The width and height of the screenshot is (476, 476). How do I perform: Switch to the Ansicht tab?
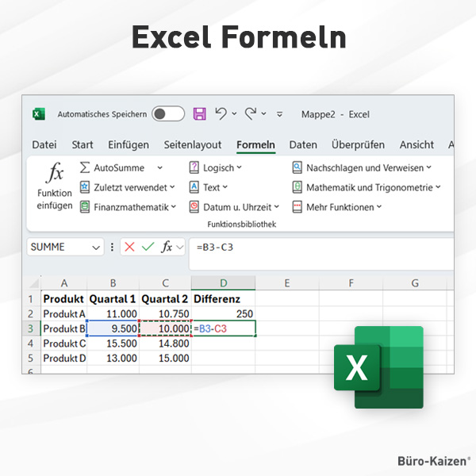pyautogui.click(x=416, y=145)
